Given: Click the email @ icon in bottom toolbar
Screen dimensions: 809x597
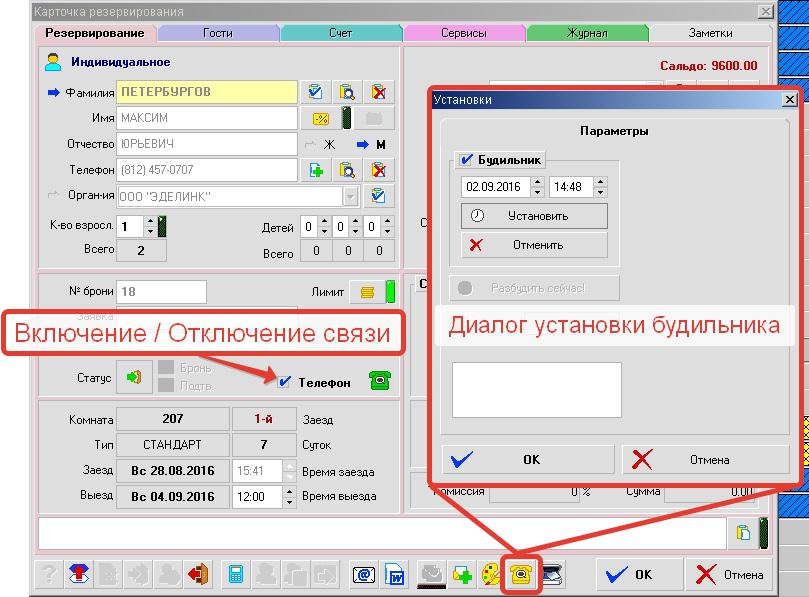Looking at the screenshot, I should click(365, 575).
